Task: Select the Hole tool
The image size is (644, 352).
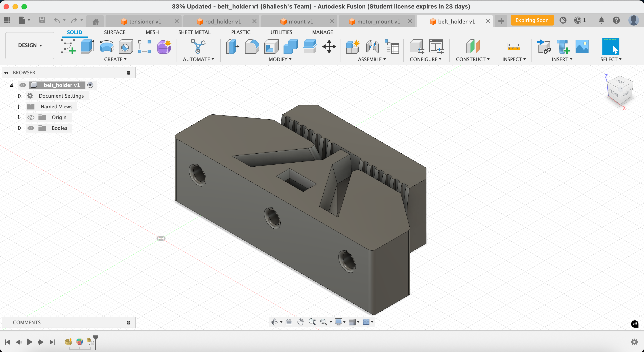Action: [x=126, y=47]
